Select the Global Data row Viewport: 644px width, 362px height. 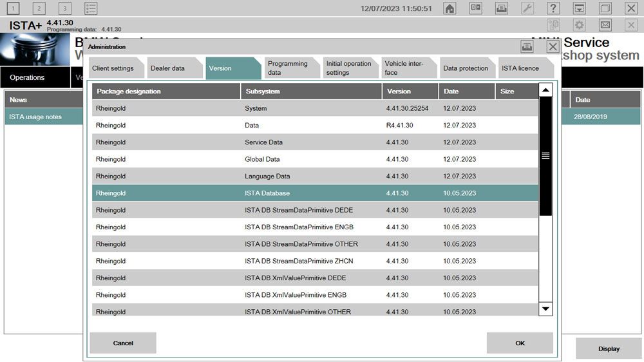pyautogui.click(x=315, y=159)
